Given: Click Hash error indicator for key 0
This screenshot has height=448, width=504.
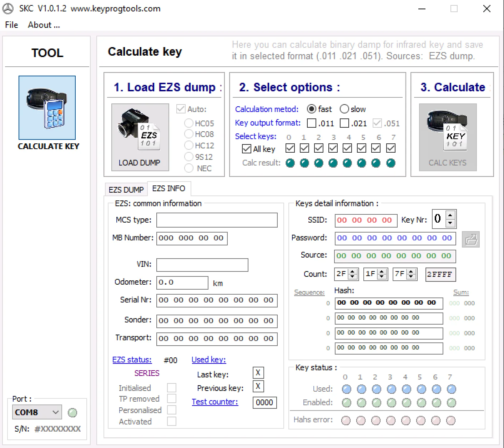Looking at the screenshot, I should click(346, 421).
